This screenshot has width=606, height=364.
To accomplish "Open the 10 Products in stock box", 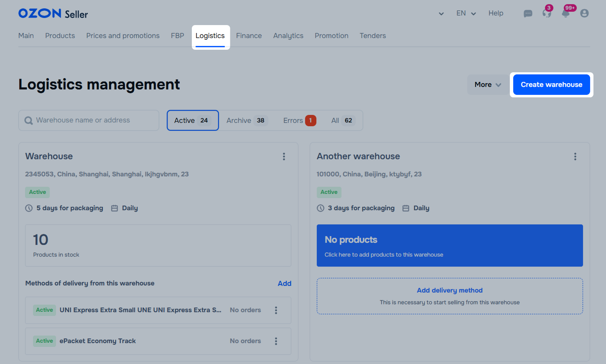I will (158, 245).
